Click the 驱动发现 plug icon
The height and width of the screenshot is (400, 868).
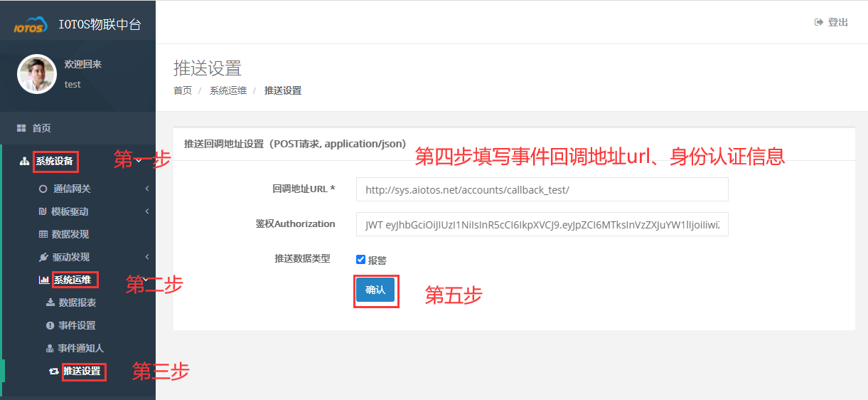pos(43,257)
